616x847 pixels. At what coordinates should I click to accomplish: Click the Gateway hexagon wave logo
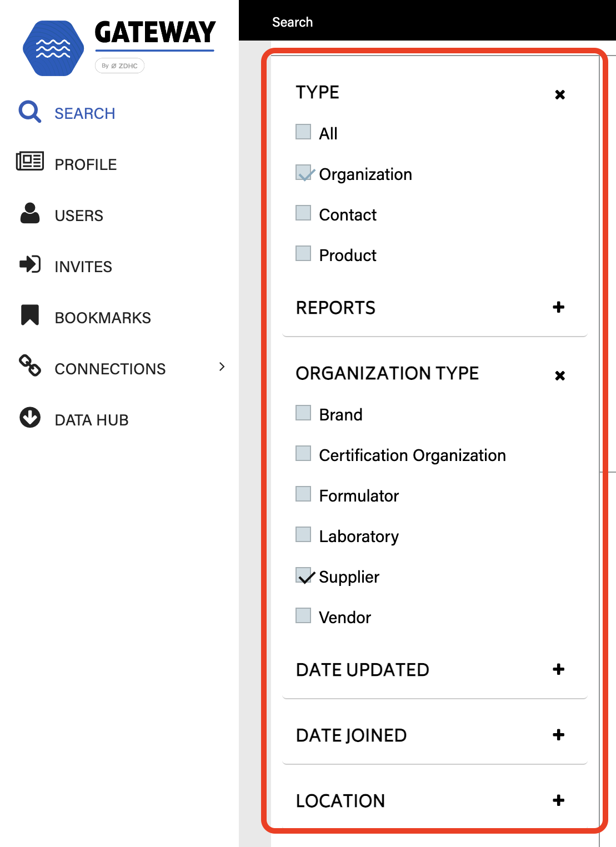coord(53,48)
